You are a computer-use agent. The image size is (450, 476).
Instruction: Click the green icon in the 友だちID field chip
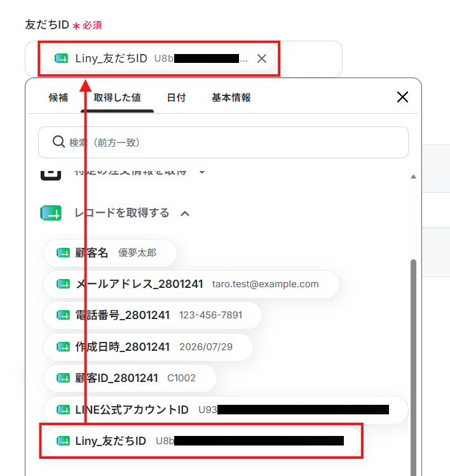62,58
